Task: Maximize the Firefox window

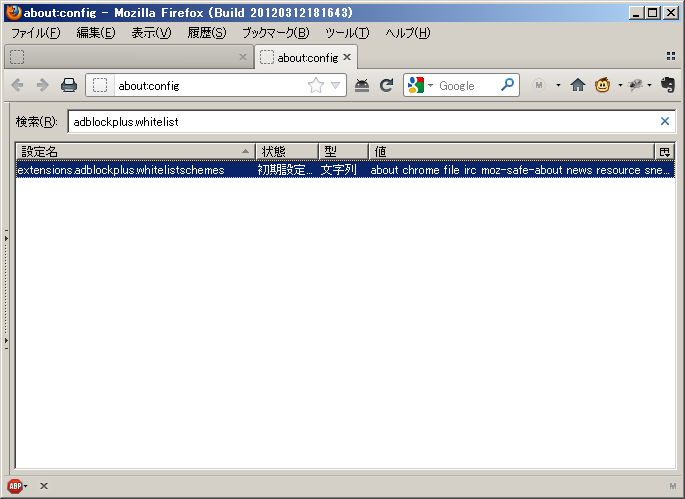Action: click(x=653, y=13)
